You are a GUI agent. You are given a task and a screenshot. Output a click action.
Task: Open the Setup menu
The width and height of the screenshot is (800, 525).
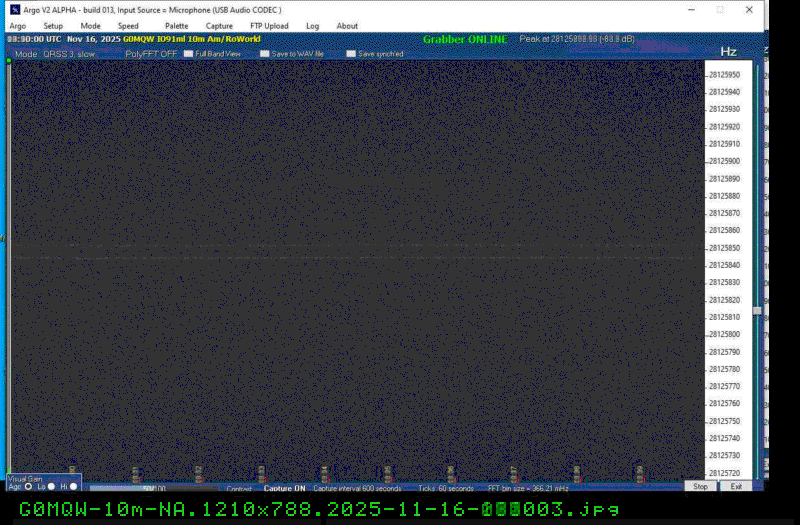[53, 26]
